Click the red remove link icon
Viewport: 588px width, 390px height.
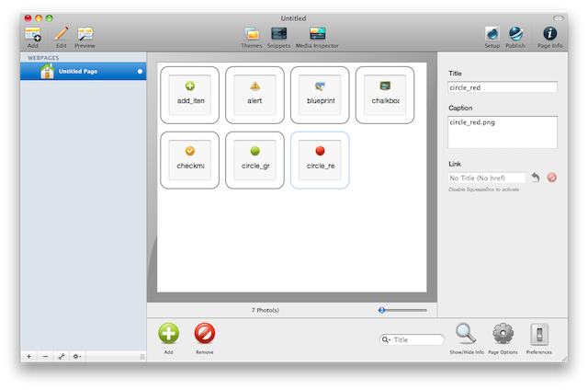[x=551, y=178]
